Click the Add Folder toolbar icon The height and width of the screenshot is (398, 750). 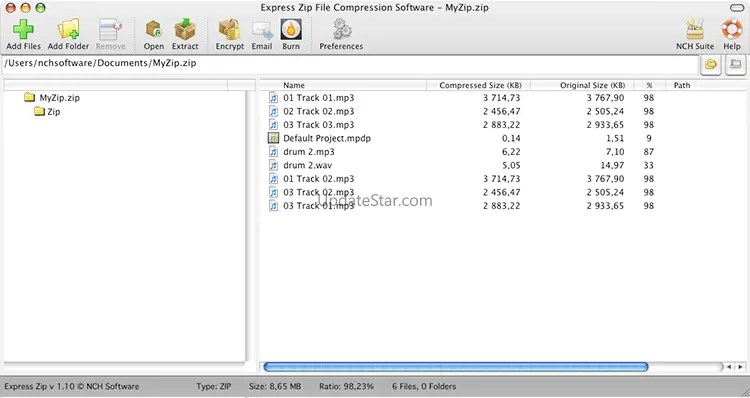pyautogui.click(x=68, y=30)
